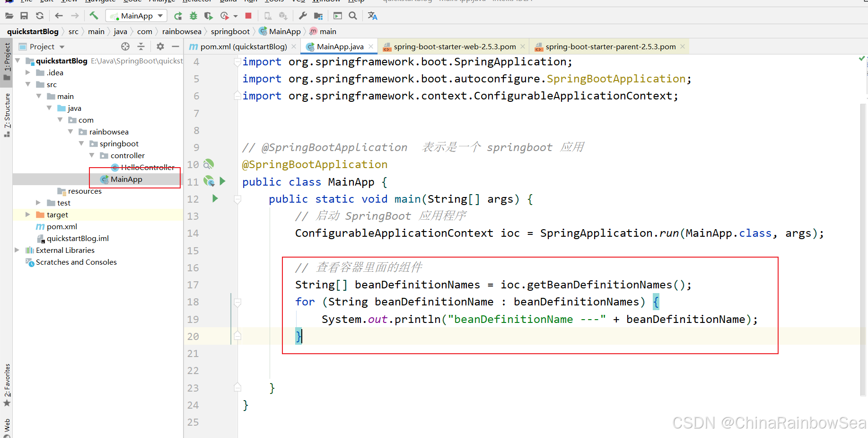Switch to spring-boot-starter-web-2.5.3.pom tab
The image size is (868, 438).
(454, 46)
